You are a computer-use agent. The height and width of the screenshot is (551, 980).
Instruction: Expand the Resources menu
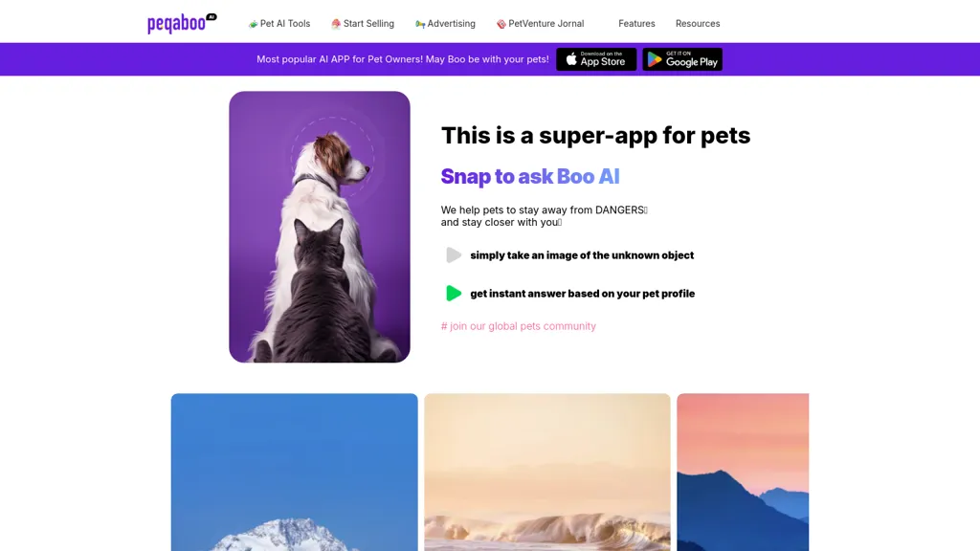point(698,24)
